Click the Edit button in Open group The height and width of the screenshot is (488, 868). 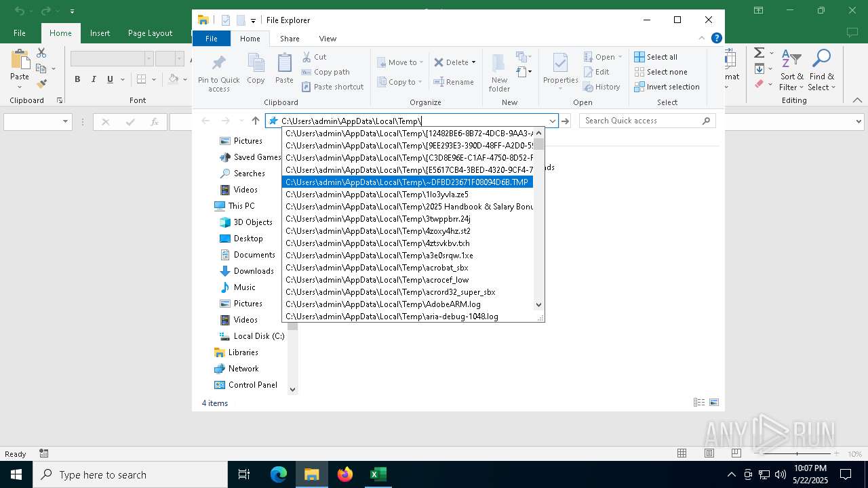point(596,72)
